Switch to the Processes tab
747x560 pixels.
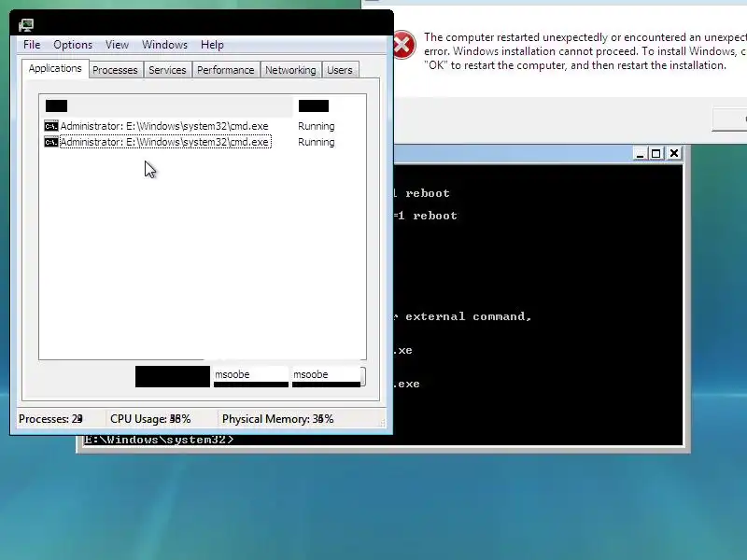pyautogui.click(x=115, y=70)
